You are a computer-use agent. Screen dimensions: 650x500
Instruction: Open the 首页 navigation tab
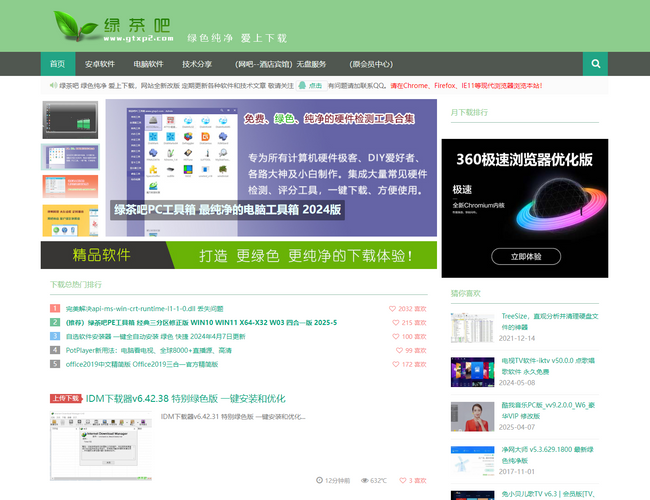point(58,64)
